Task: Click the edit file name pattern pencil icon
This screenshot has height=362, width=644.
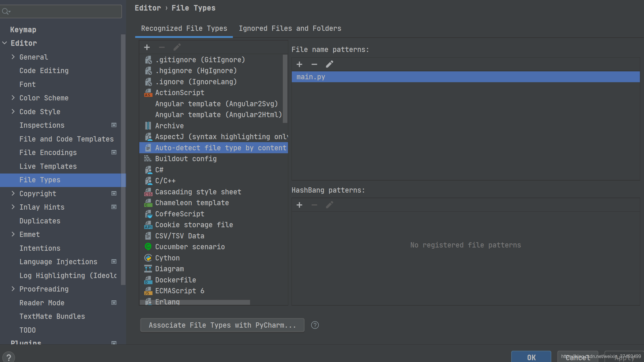Action: click(329, 64)
